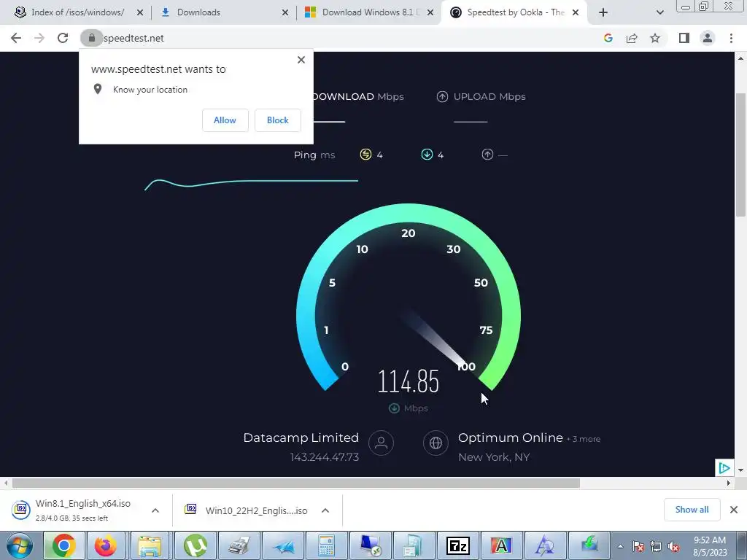Switch to Download Windows 8.1 tab
Image resolution: width=747 pixels, height=560 pixels.
[x=369, y=12]
